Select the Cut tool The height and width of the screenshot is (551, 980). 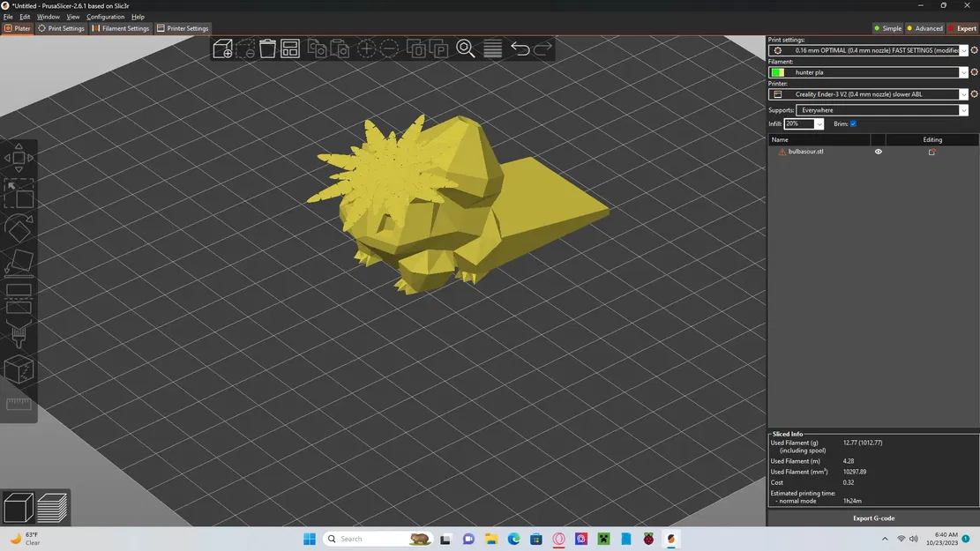click(x=19, y=299)
